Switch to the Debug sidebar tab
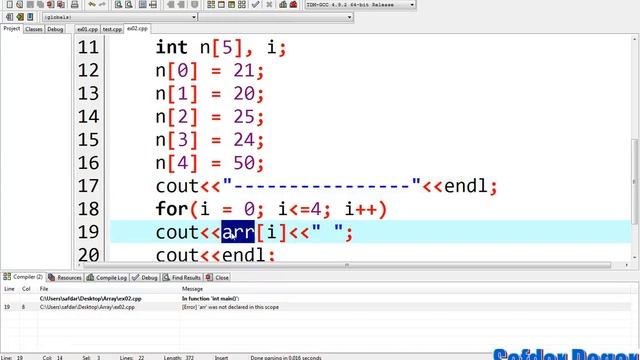This screenshot has width=640, height=360. coord(55,29)
